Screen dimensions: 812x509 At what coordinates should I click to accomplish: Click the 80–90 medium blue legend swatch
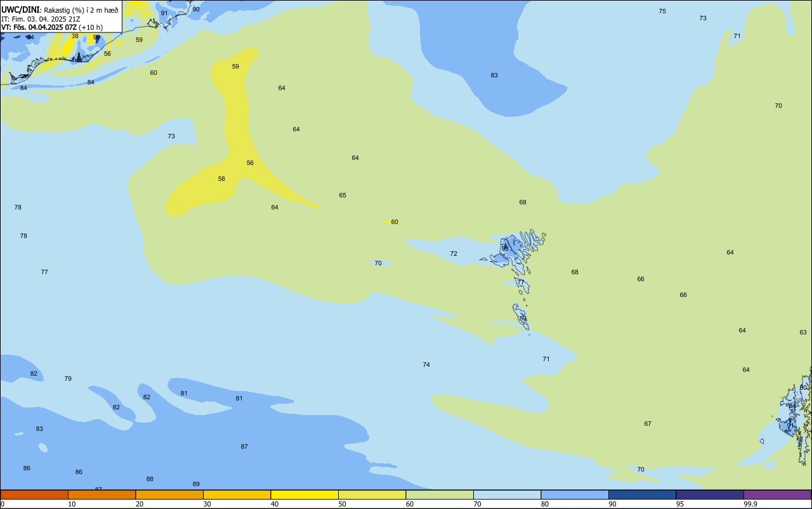point(575,494)
